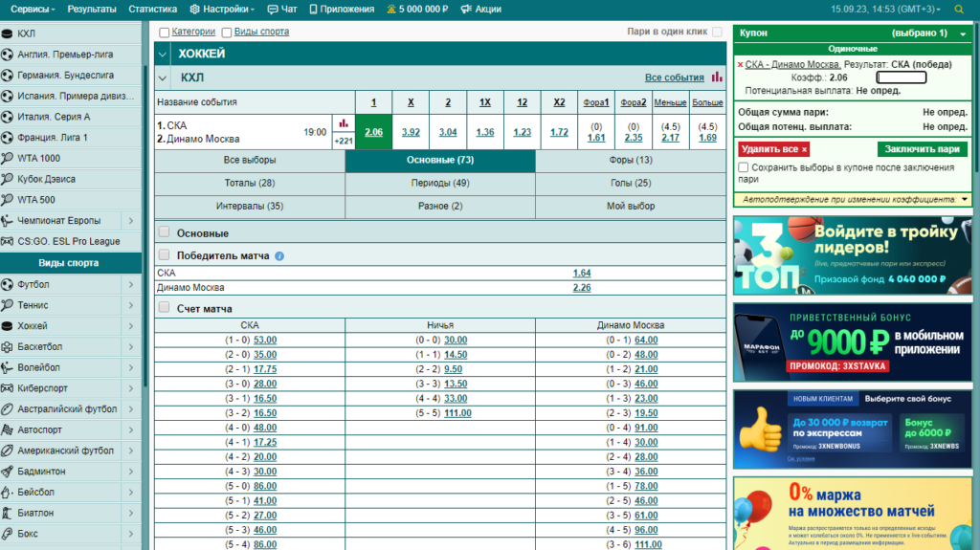The height and width of the screenshot is (550, 980).
Task: Open the Статистика menu
Action: coord(152,10)
